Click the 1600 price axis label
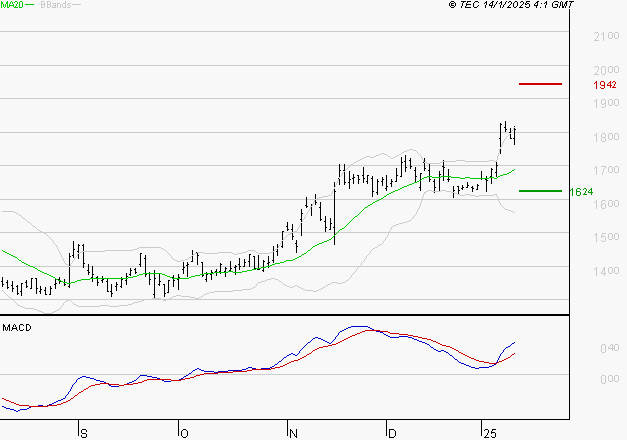The height and width of the screenshot is (440, 627). pyautogui.click(x=606, y=204)
